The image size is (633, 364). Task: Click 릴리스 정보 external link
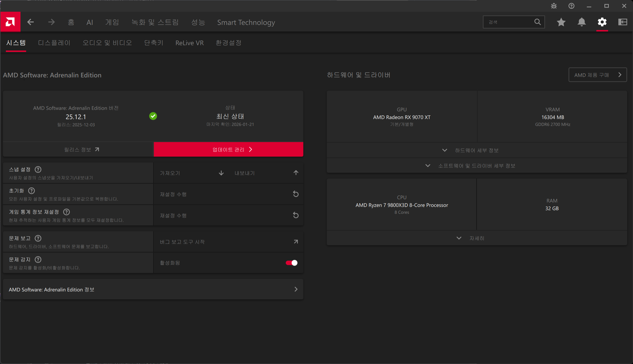[82, 150]
